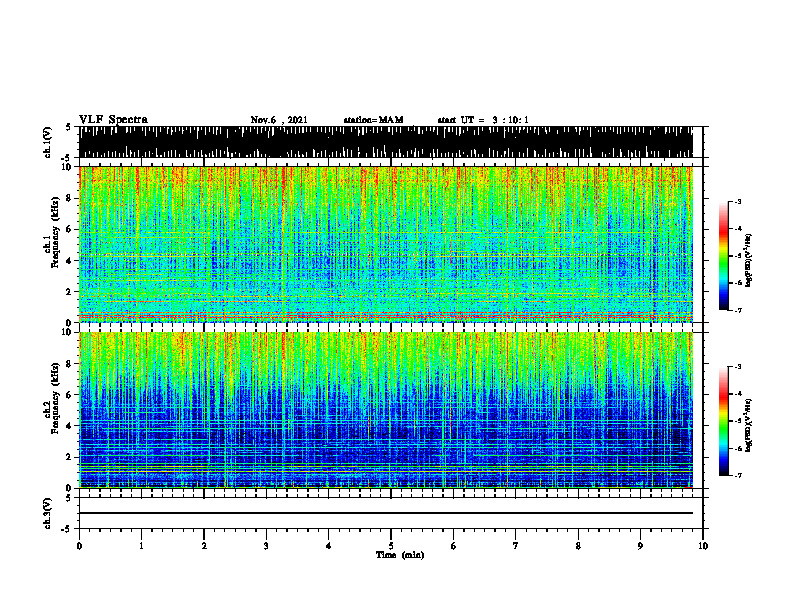Image resolution: width=792 pixels, height=612 pixels.
Task: Click the "-7" value on ch.1 colorbar
Action: click(738, 310)
